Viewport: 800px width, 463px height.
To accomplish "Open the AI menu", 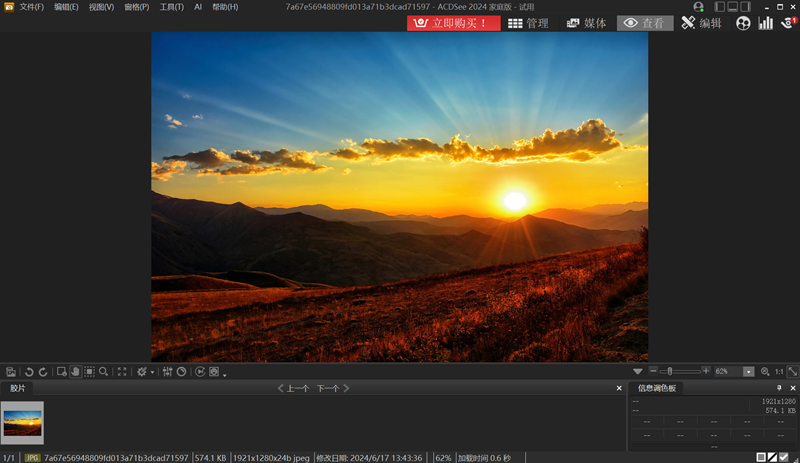I will [198, 7].
